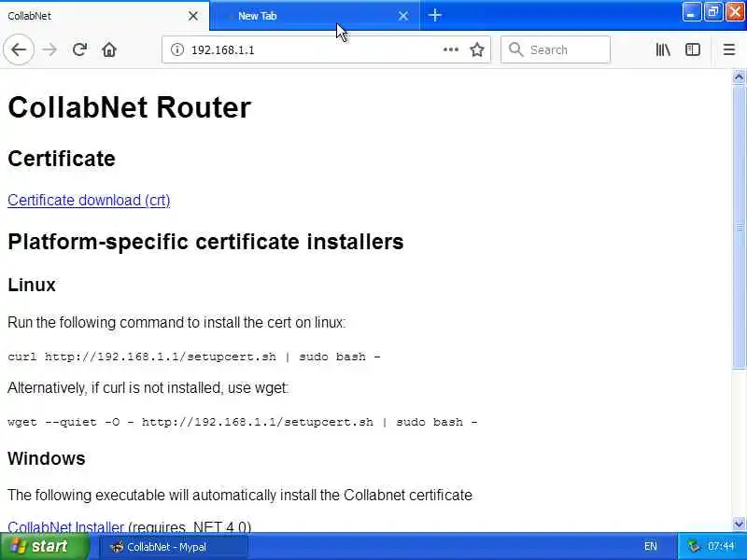Select CollabNet - Mypal taskbar button
The image size is (747, 560).
[174, 547]
